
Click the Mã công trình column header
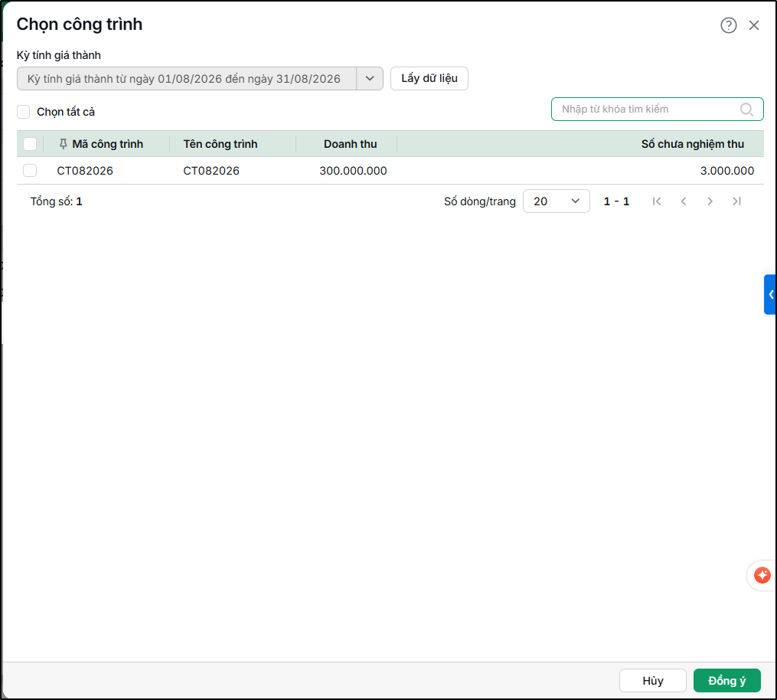point(107,144)
